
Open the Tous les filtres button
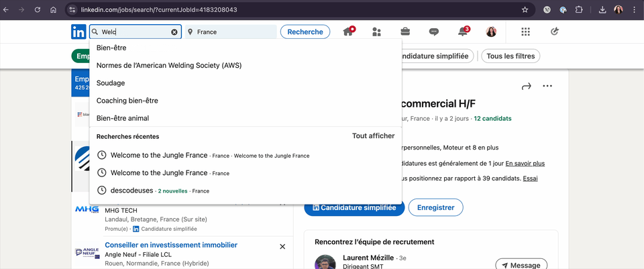(x=511, y=56)
